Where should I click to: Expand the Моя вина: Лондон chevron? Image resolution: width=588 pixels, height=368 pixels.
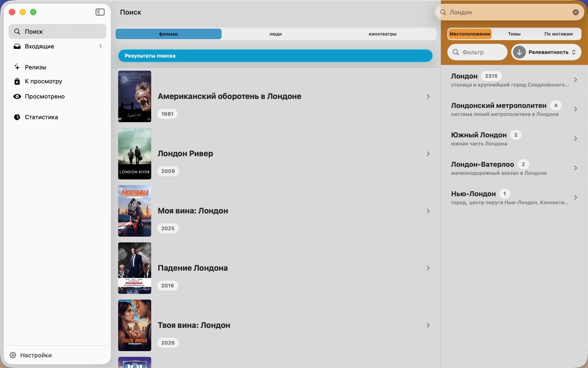(x=428, y=211)
